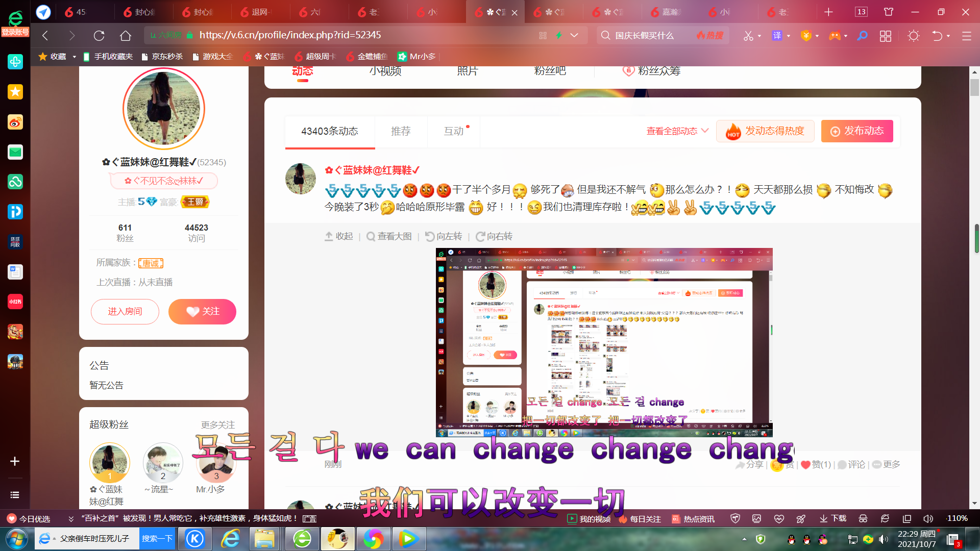
Task: Open the 粉丝吧 profile tab
Action: click(x=550, y=71)
